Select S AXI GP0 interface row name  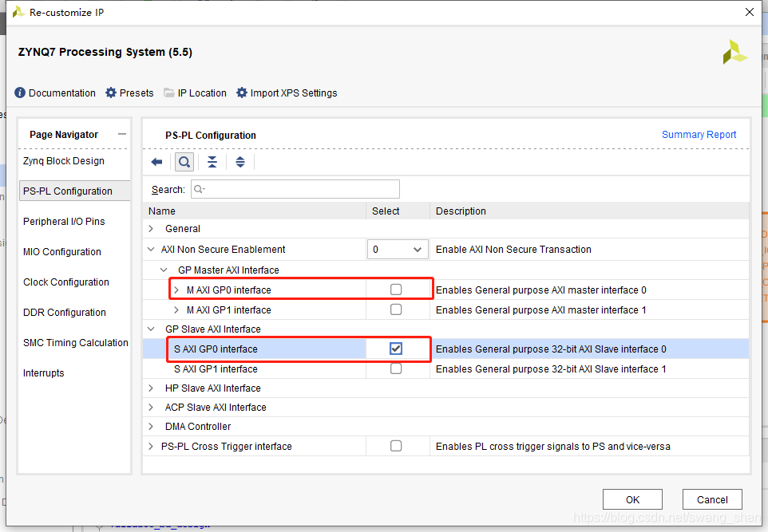pyautogui.click(x=216, y=349)
